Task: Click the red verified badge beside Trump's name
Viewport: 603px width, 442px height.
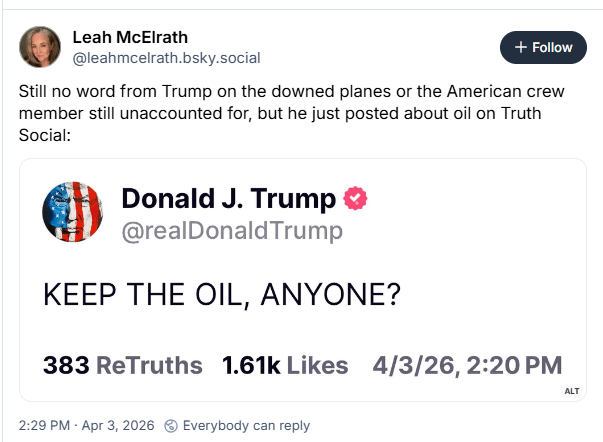Action: [355, 198]
